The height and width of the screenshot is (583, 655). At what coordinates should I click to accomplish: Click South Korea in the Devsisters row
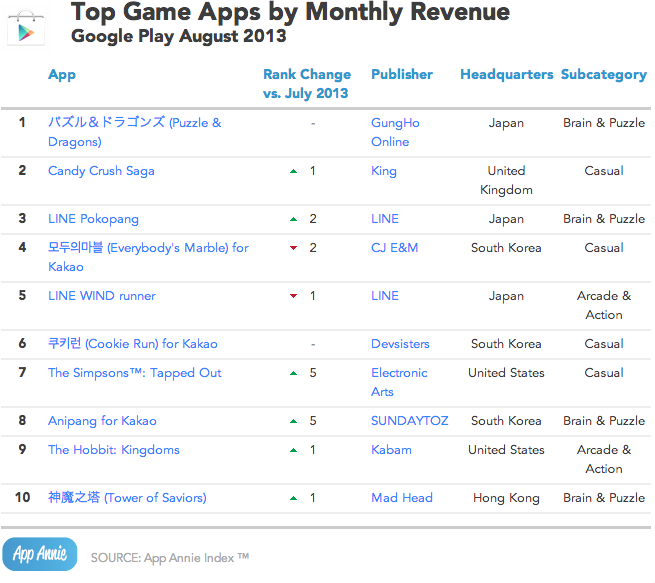pos(506,344)
